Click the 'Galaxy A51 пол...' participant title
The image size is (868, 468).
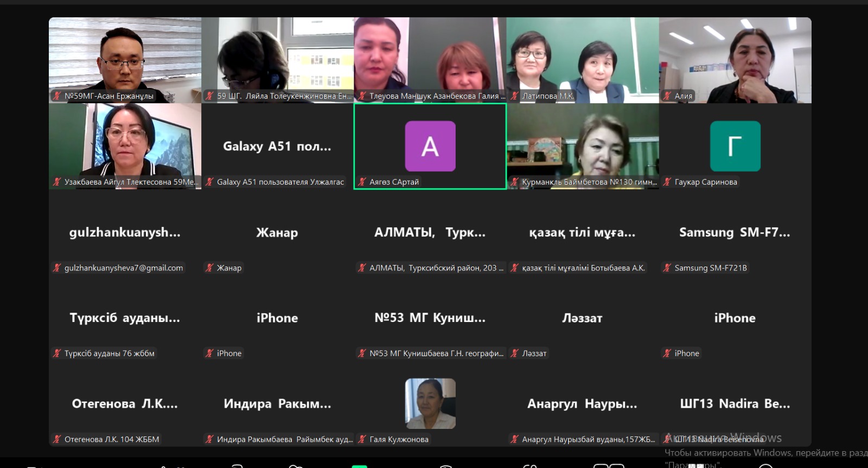[x=277, y=146]
